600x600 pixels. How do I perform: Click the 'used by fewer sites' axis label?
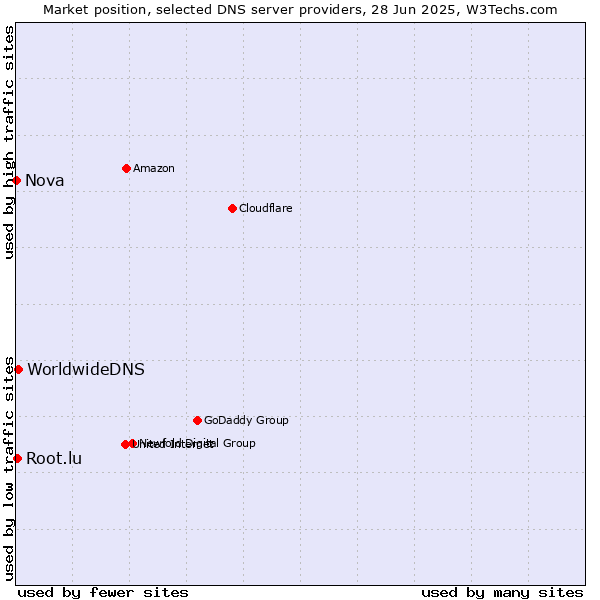coord(103,593)
